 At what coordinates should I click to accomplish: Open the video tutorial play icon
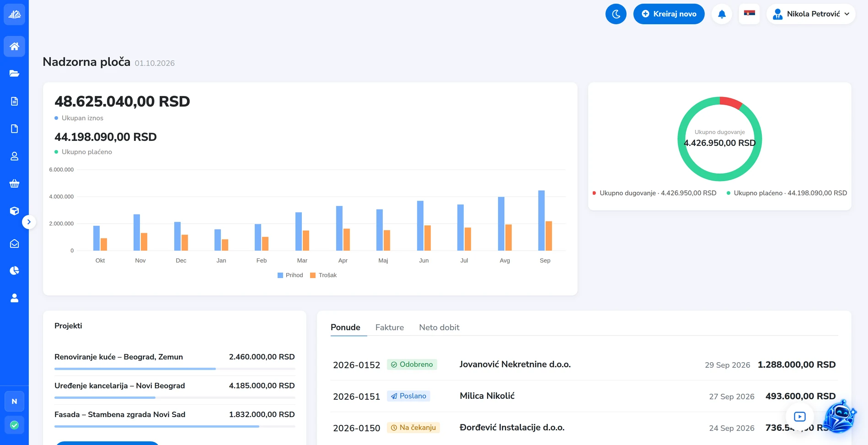799,417
